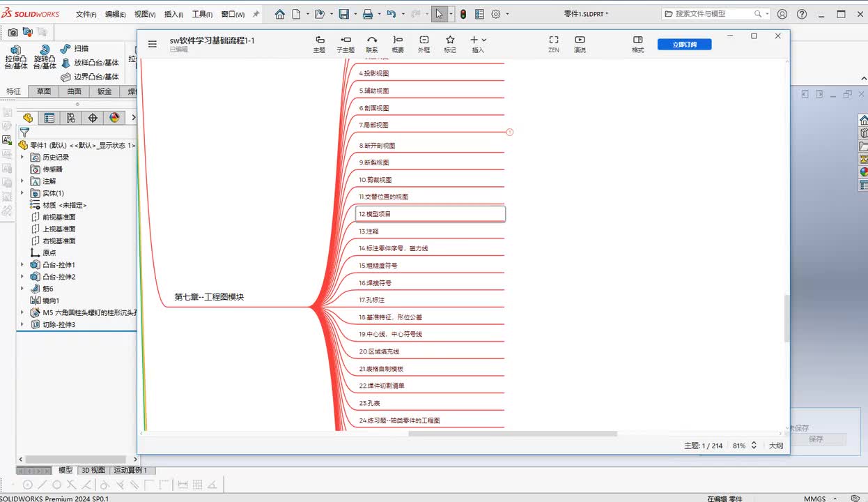
Task: Add a marker (标记) star to topic
Action: tap(450, 44)
